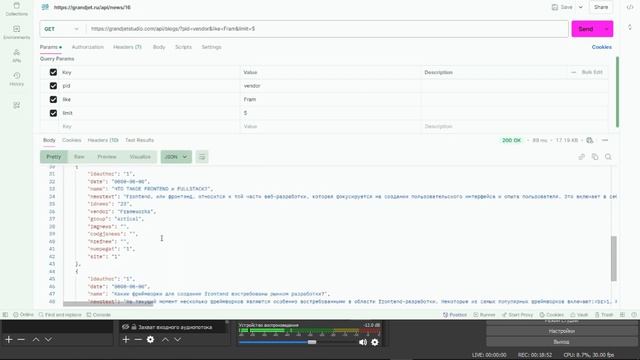Search the response body with magnifier icon
Image resolution: width=640 pixels, height=360 pixels.
608,157
